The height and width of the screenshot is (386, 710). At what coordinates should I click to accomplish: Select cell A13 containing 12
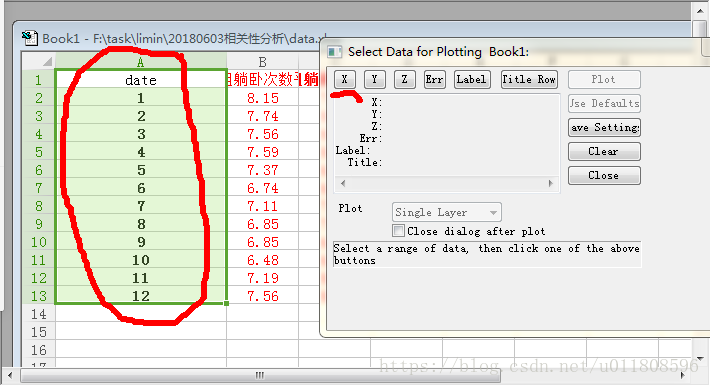click(141, 296)
